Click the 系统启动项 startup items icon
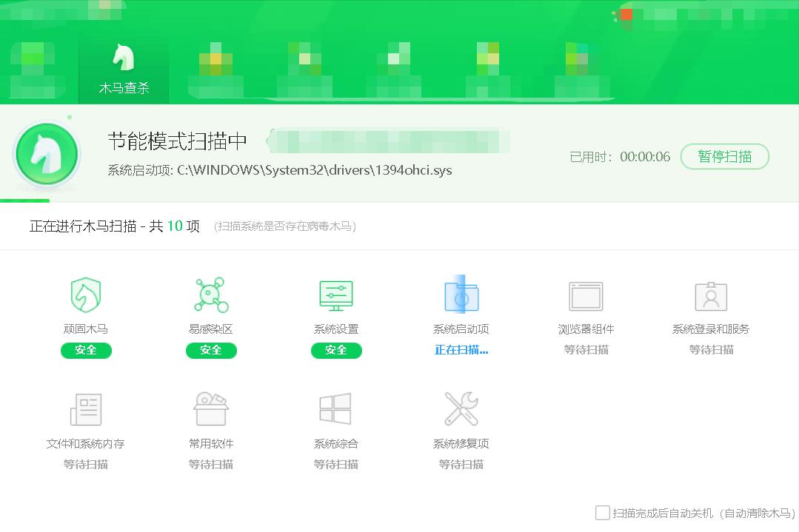This screenshot has width=799, height=532. pyautogui.click(x=461, y=294)
